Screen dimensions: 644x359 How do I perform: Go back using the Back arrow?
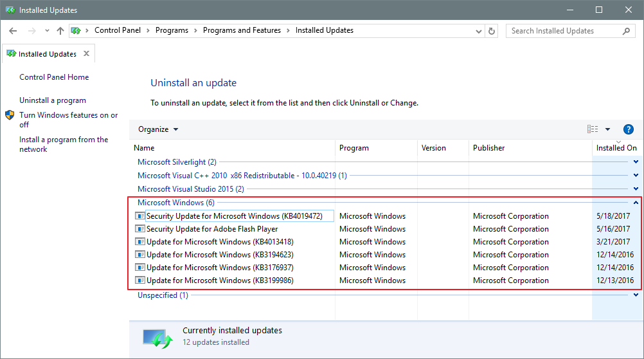[13, 31]
